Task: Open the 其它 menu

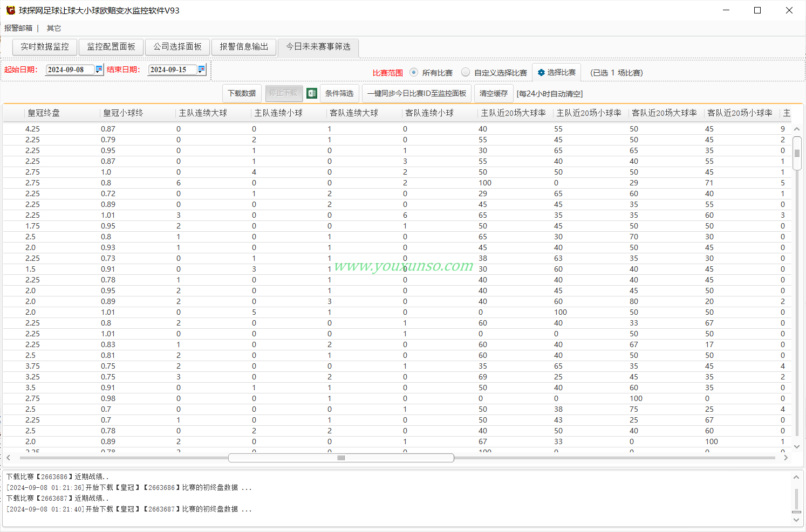Action: click(x=54, y=28)
